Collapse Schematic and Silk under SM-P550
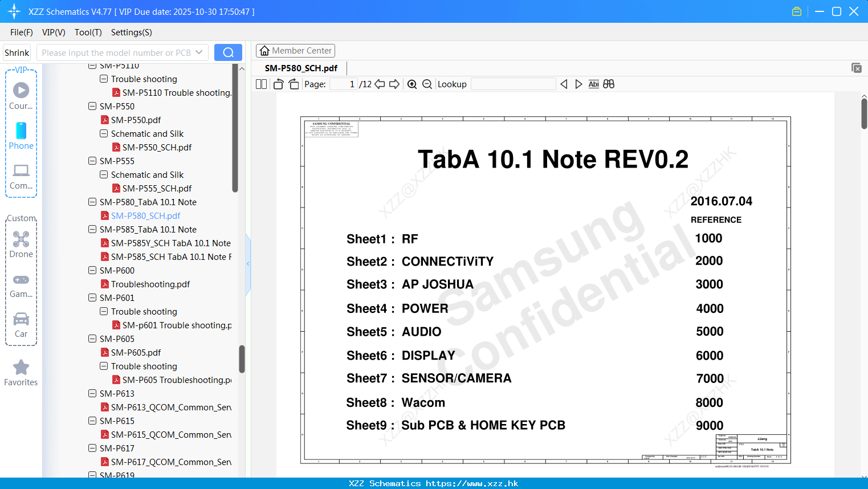 pyautogui.click(x=104, y=133)
